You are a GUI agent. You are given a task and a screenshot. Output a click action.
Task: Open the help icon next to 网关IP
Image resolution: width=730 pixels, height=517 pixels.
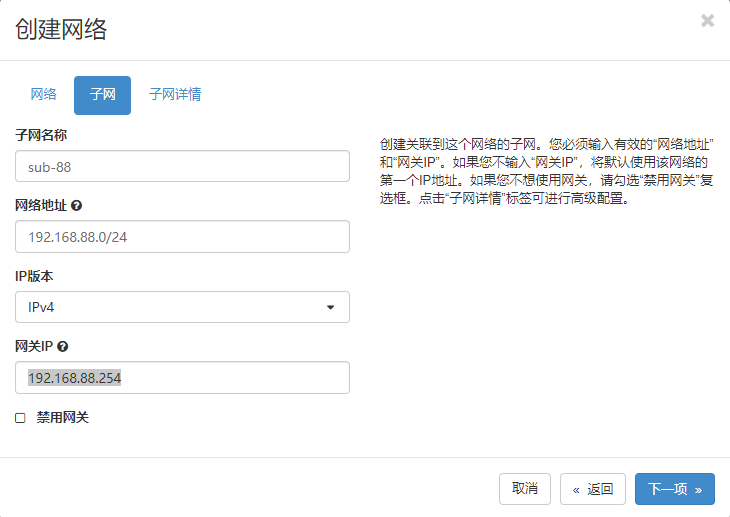tap(62, 347)
